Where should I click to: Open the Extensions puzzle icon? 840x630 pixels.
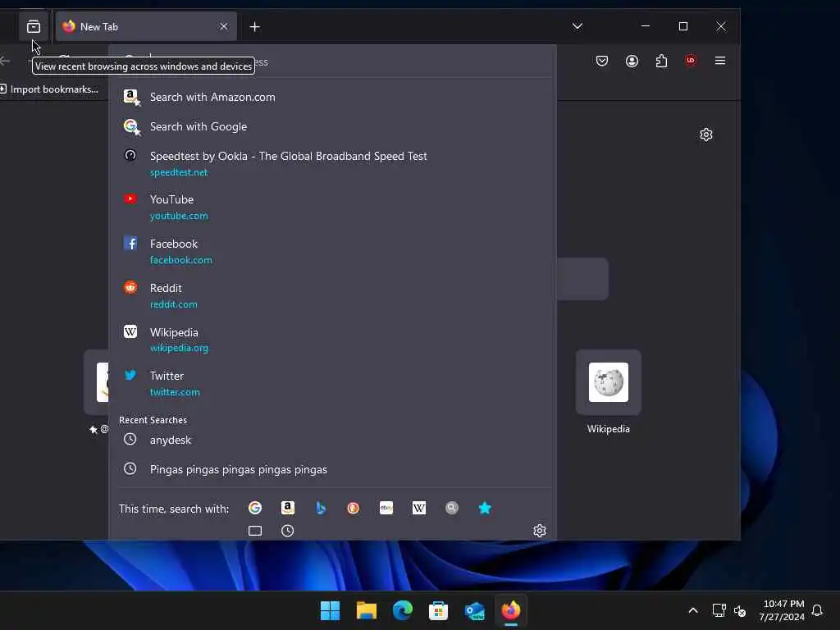coord(661,61)
